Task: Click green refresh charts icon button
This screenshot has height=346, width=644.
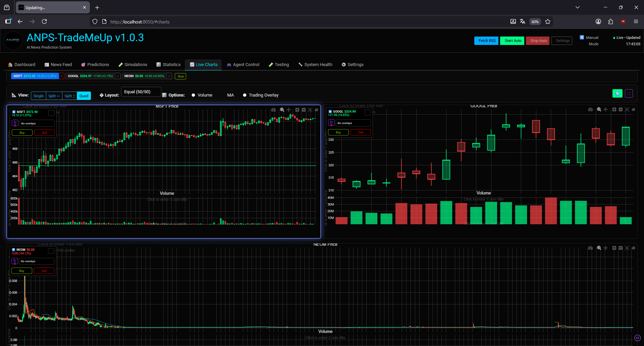Action: (618, 94)
